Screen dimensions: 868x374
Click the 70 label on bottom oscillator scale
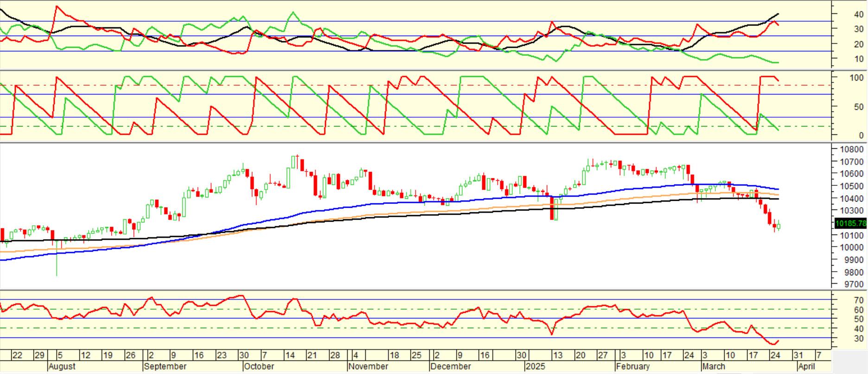point(859,300)
